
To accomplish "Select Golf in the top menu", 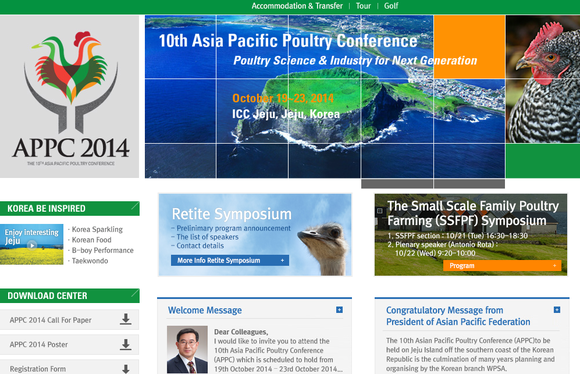I will (391, 6).
